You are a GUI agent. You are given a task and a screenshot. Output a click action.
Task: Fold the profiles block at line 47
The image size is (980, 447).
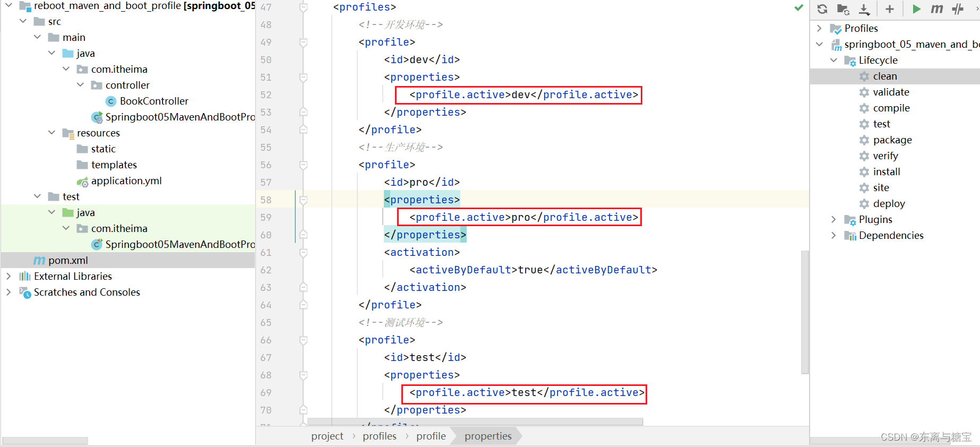tap(303, 7)
